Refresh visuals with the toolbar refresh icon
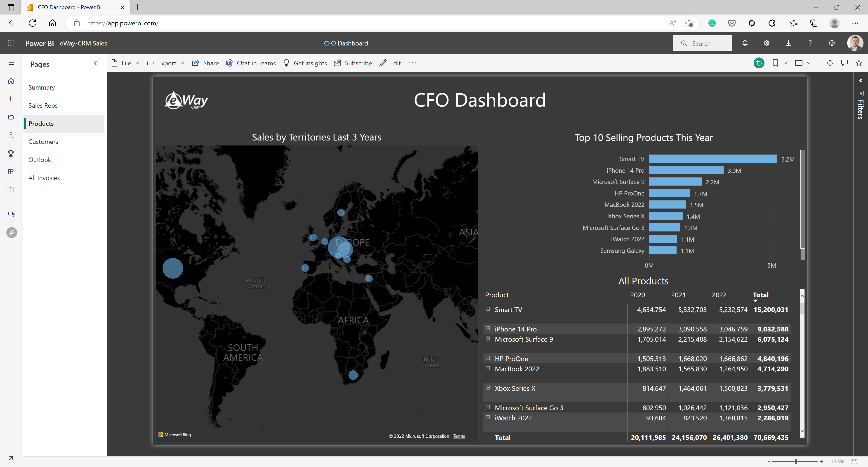Image resolution: width=868 pixels, height=467 pixels. click(x=830, y=63)
